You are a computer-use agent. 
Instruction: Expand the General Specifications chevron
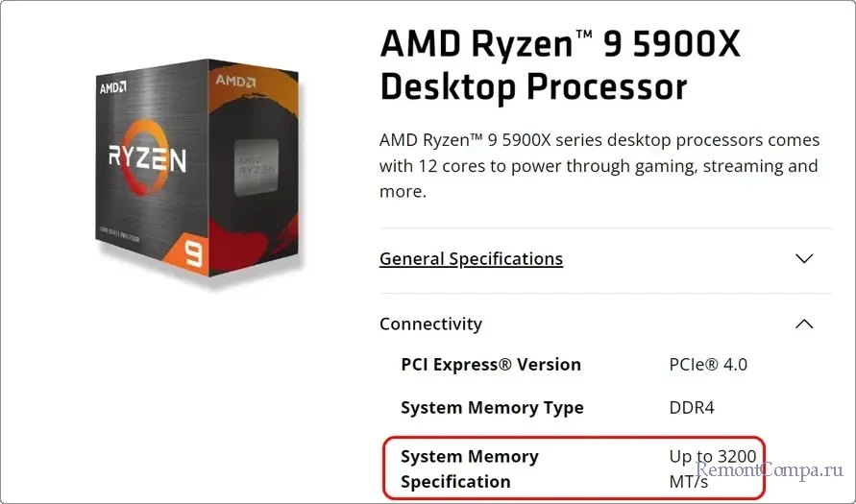click(x=804, y=259)
